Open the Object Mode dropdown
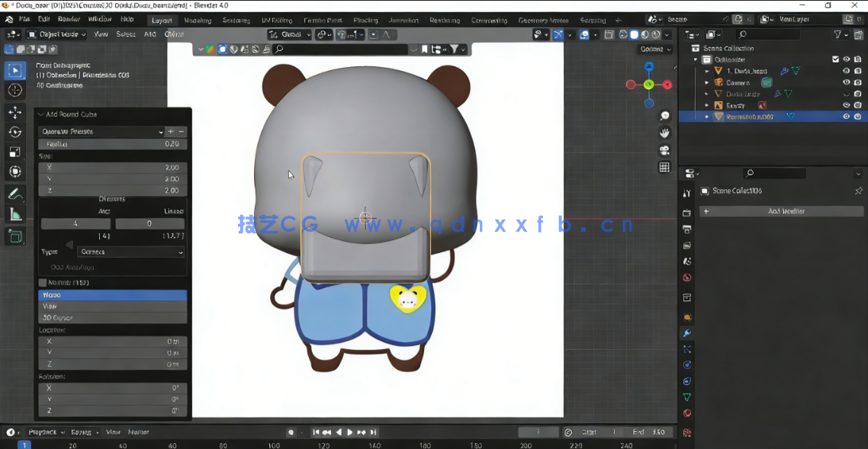868x449 pixels. pos(57,34)
